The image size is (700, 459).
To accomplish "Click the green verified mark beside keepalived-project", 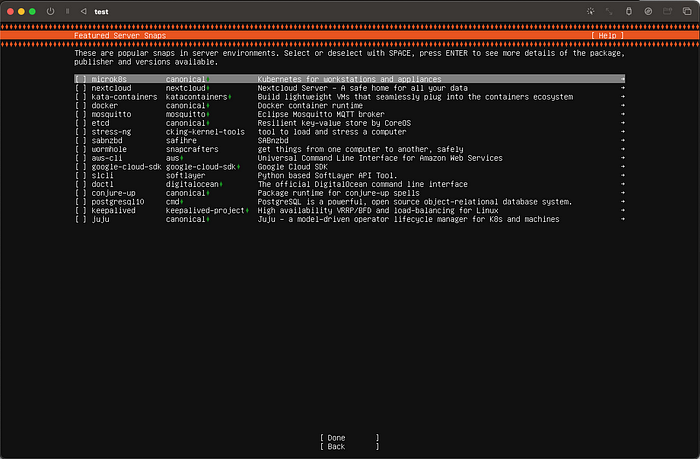I will (x=247, y=211).
